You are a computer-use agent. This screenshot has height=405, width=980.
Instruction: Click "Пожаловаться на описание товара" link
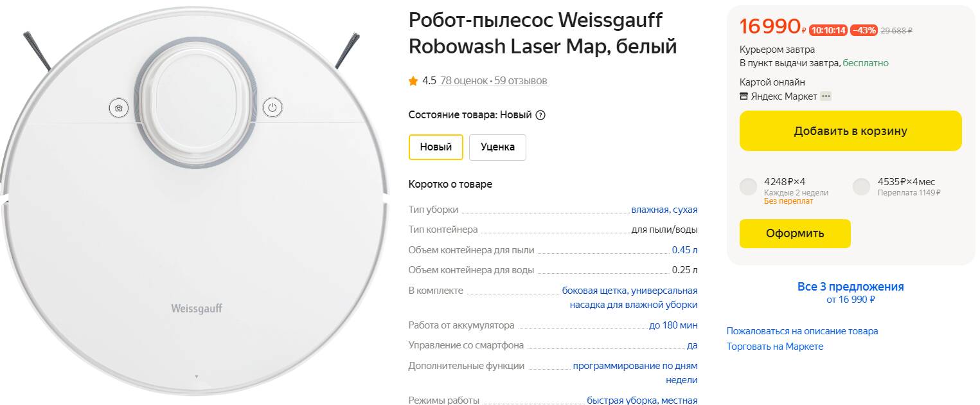(802, 331)
